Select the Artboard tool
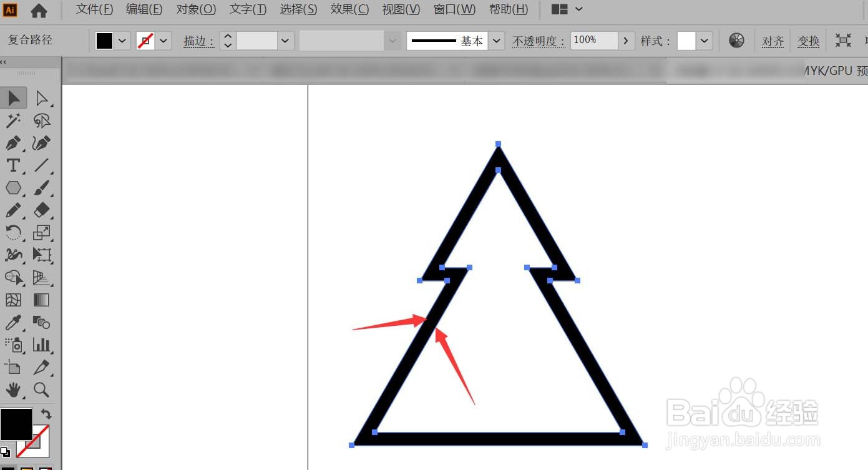868x470 pixels. [x=14, y=367]
